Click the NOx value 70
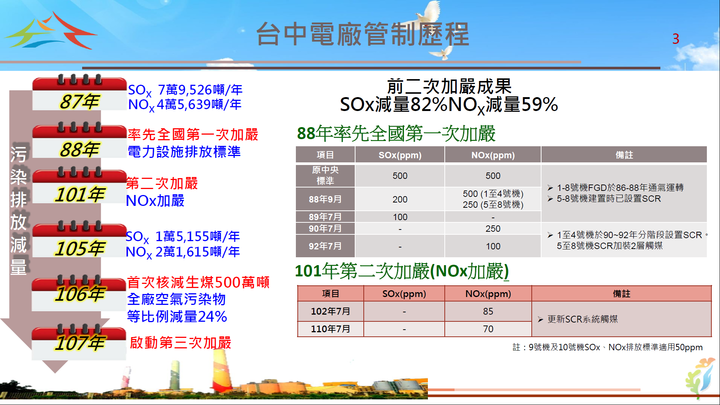Screen dimensions: 720x405 coord(488,329)
